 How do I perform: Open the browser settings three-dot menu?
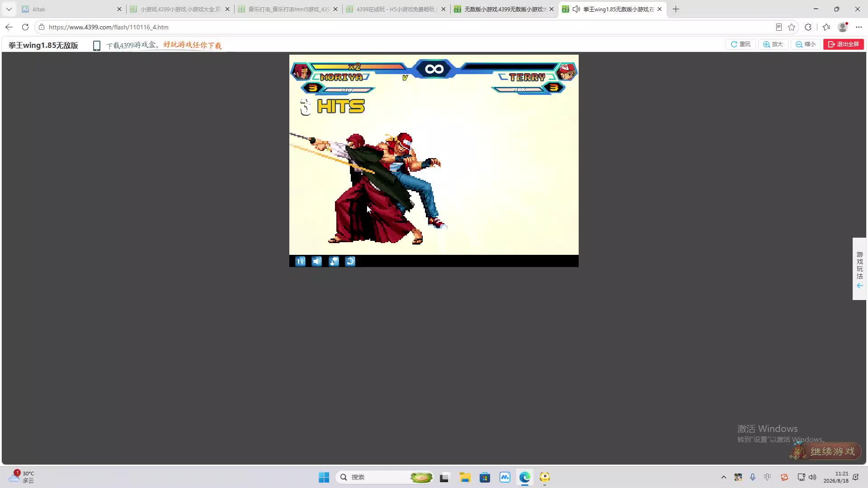[x=859, y=27]
